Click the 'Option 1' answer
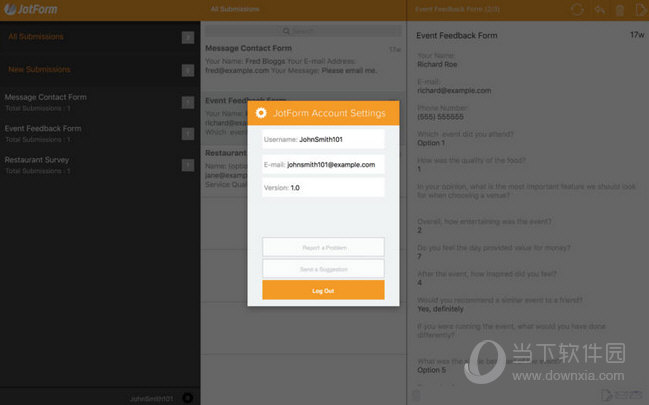 point(431,143)
